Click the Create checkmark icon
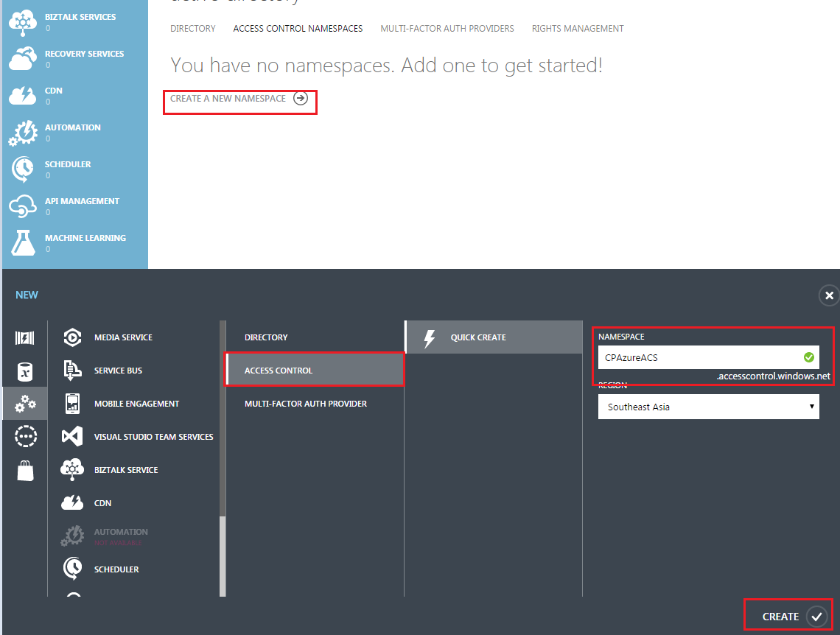The image size is (840, 635). click(x=816, y=617)
